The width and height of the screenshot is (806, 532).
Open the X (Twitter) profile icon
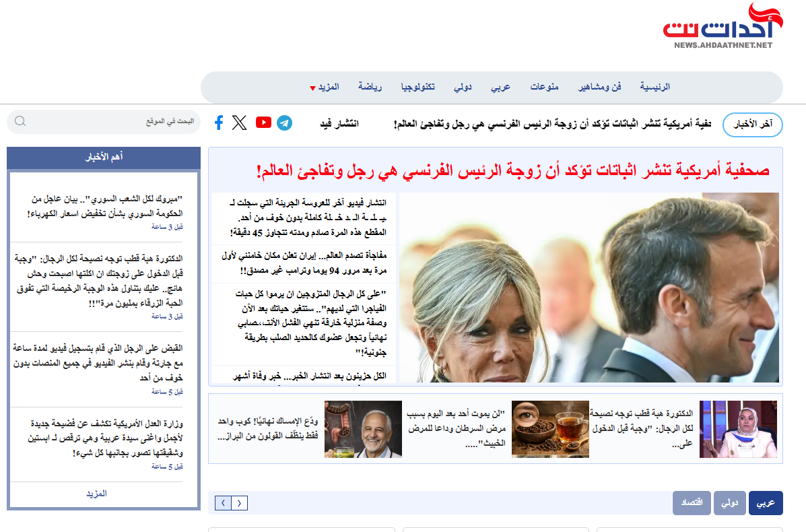[240, 123]
